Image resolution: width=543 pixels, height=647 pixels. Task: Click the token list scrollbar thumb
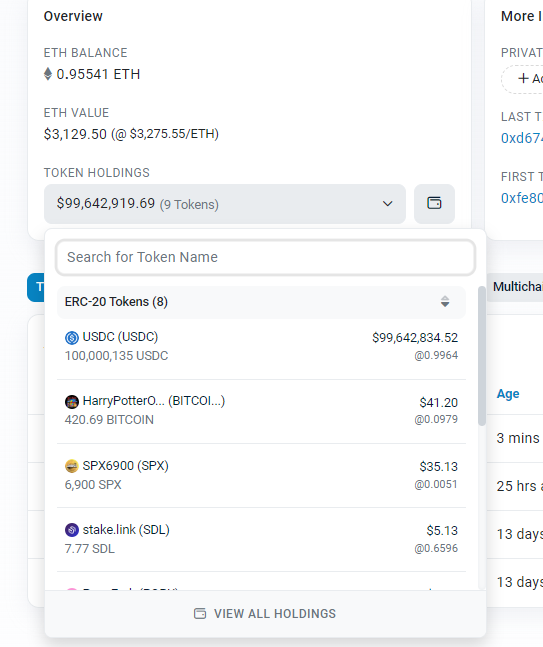click(482, 356)
